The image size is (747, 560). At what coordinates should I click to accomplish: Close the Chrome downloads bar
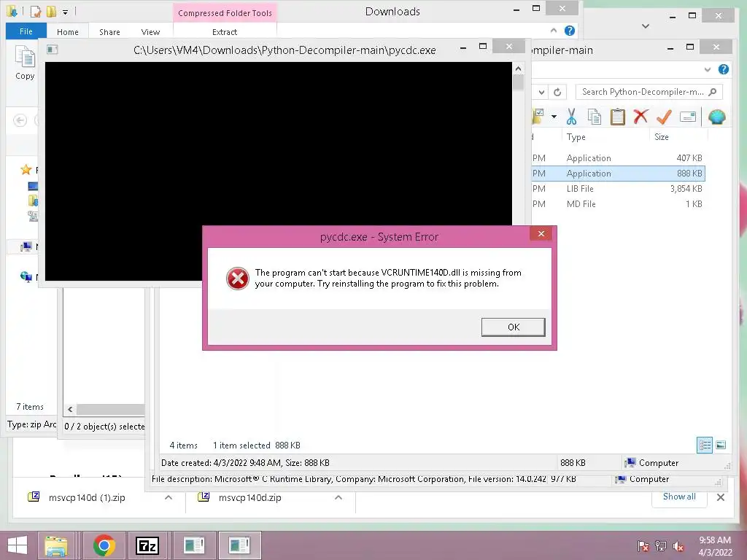[x=720, y=497]
